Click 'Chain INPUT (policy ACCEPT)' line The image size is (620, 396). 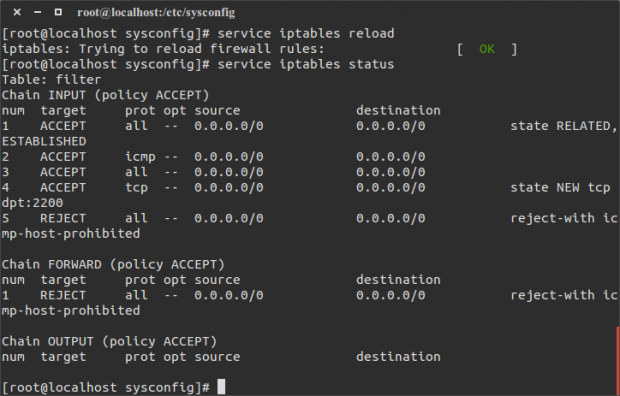click(x=105, y=95)
